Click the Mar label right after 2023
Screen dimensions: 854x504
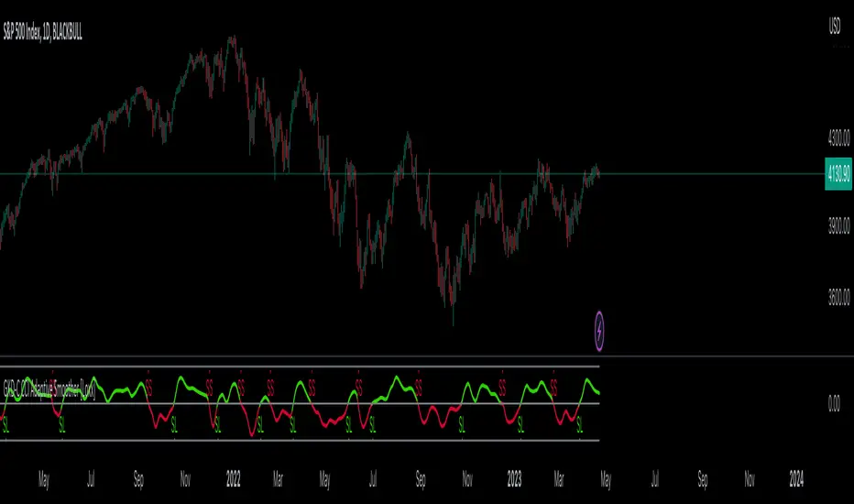[559, 479]
